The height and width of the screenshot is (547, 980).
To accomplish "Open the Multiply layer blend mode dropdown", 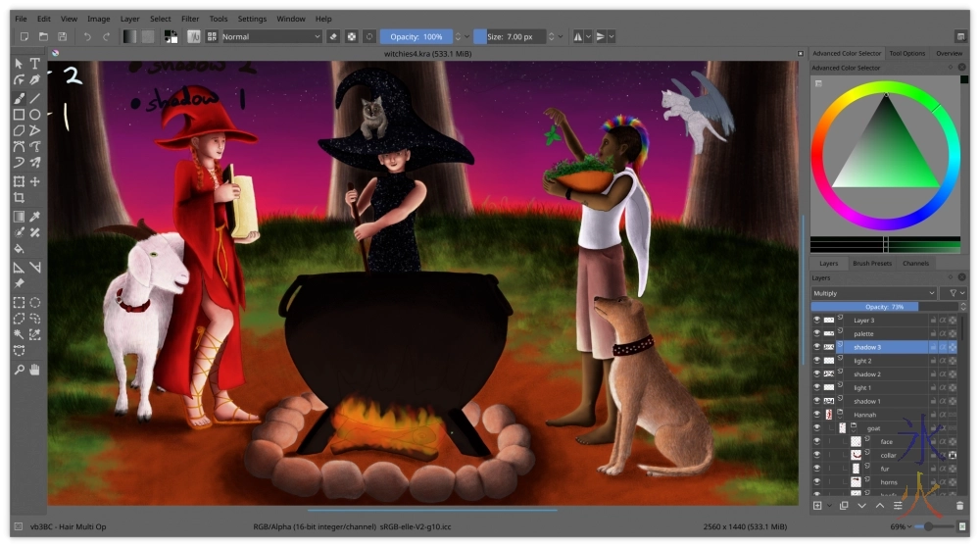I will [873, 293].
